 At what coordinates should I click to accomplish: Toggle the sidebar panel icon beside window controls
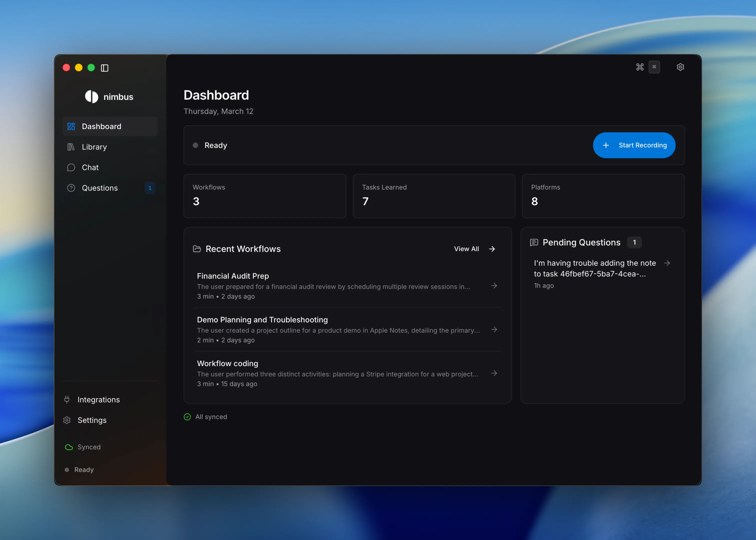pos(105,68)
